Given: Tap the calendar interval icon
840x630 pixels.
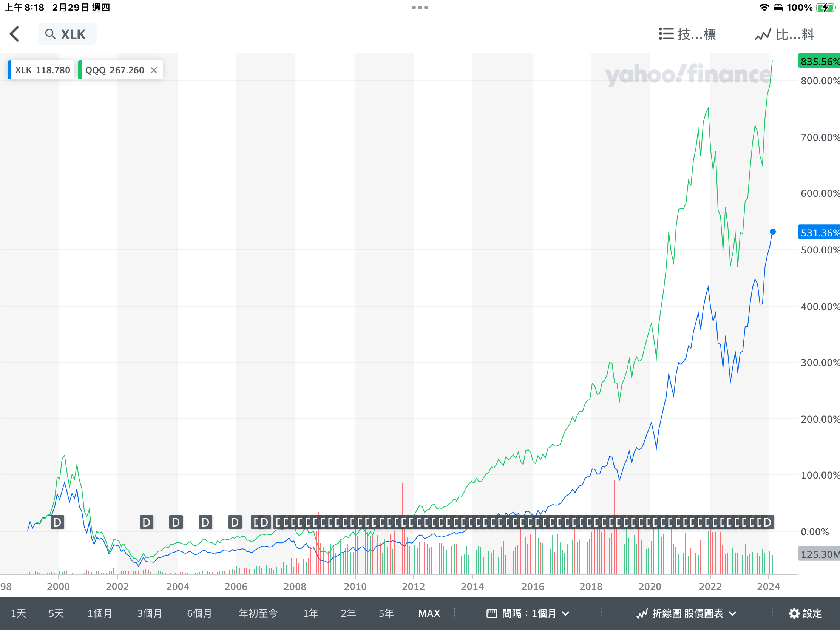Looking at the screenshot, I should pyautogui.click(x=492, y=613).
